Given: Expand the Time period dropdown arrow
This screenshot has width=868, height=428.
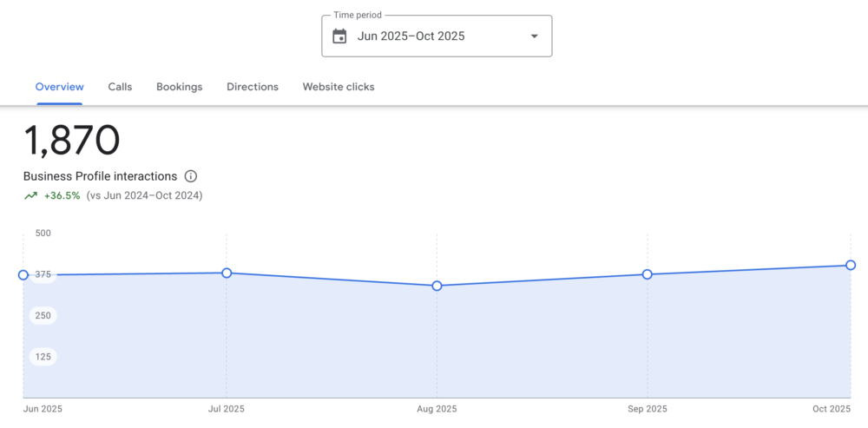Looking at the screenshot, I should click(x=534, y=36).
